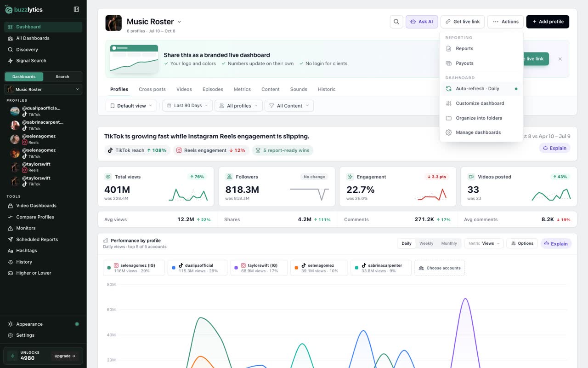Expand the Music Roster title dropdown
This screenshot has height=368, width=588.
click(x=179, y=22)
